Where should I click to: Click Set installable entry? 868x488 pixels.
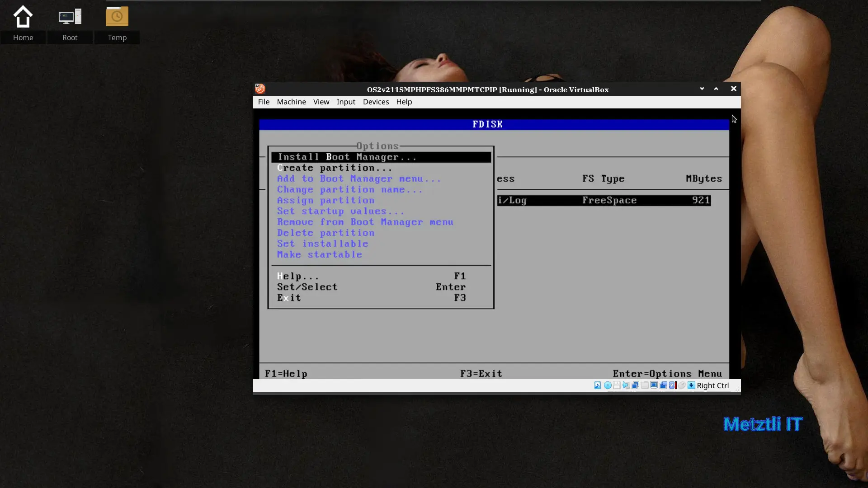pos(322,244)
